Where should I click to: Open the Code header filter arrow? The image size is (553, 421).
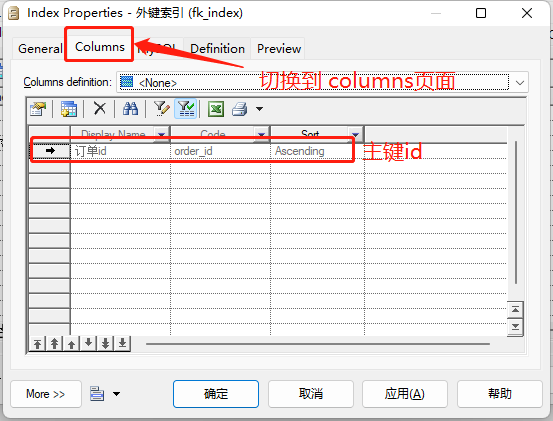pyautogui.click(x=261, y=134)
